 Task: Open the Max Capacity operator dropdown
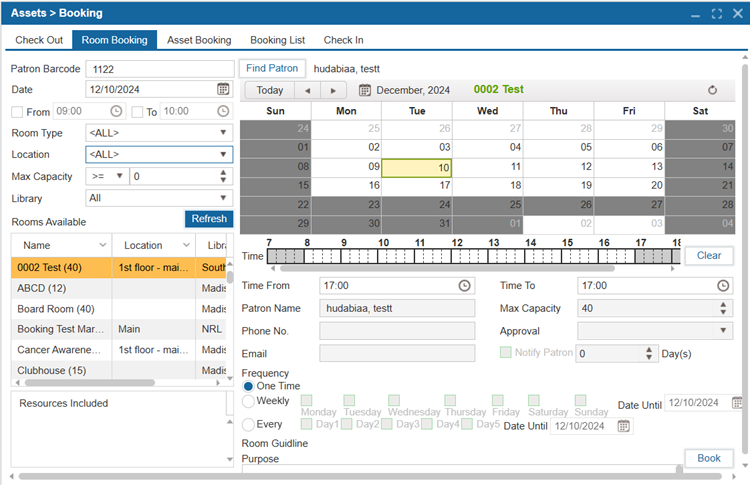(x=119, y=176)
